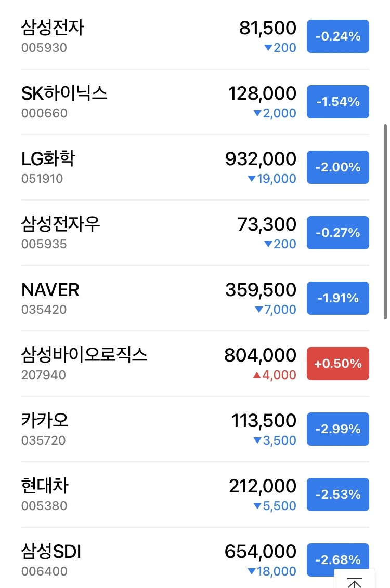Open the 삼성SDI stock row
Viewport: 390px width, 588px height.
(x=195, y=558)
